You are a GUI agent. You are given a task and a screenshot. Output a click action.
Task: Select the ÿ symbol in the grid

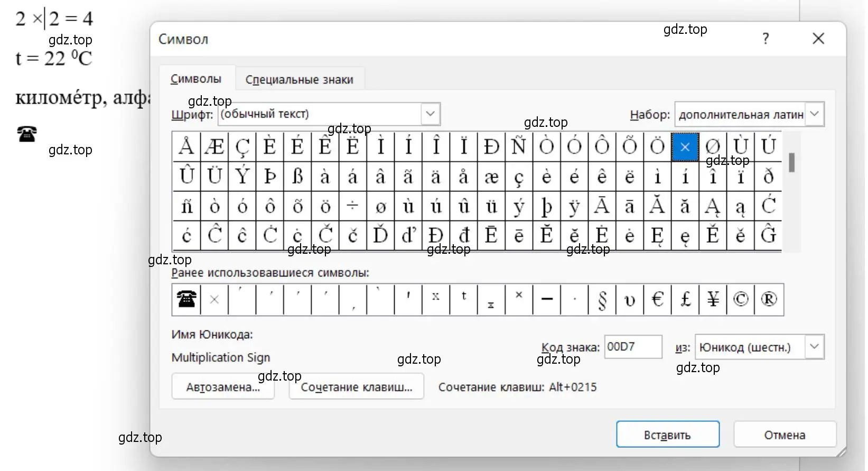(x=574, y=206)
